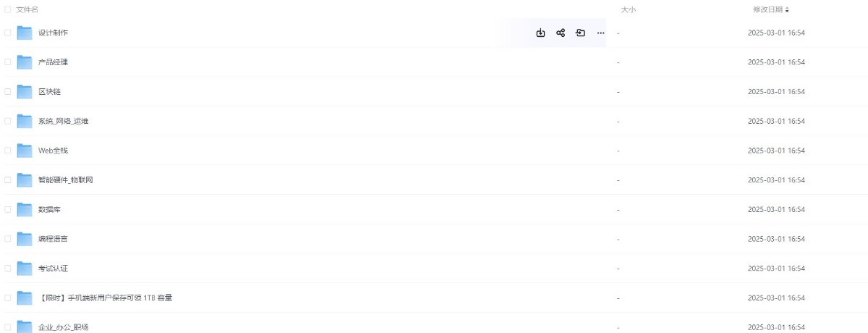This screenshot has width=868, height=333.
Task: Click the 考试认证 folder icon
Action: tap(25, 268)
